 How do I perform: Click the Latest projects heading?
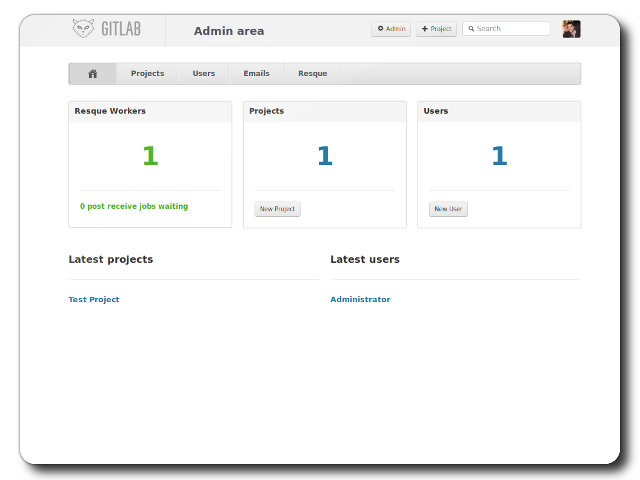(x=111, y=259)
